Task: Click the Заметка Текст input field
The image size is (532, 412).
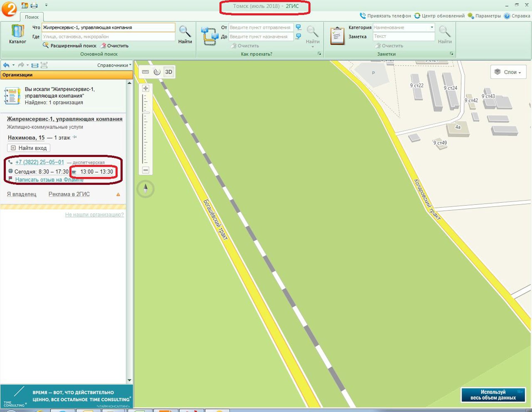Action: [x=404, y=36]
